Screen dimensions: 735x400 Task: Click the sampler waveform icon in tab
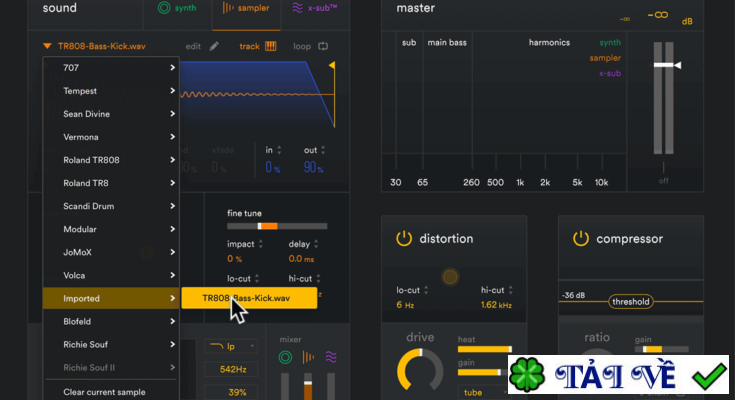pos(228,8)
